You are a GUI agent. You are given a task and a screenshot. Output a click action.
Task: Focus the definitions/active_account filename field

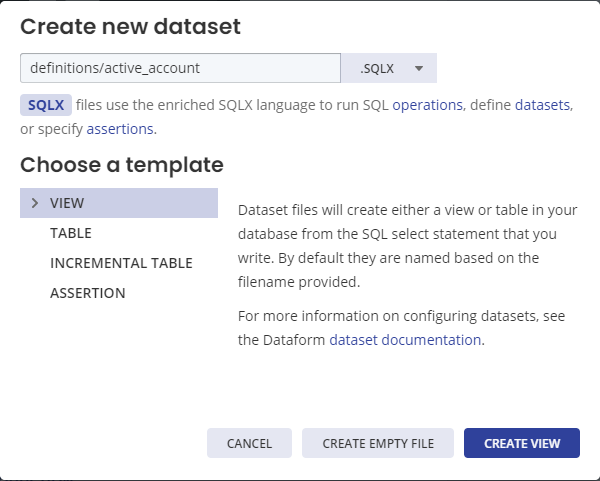click(180, 68)
